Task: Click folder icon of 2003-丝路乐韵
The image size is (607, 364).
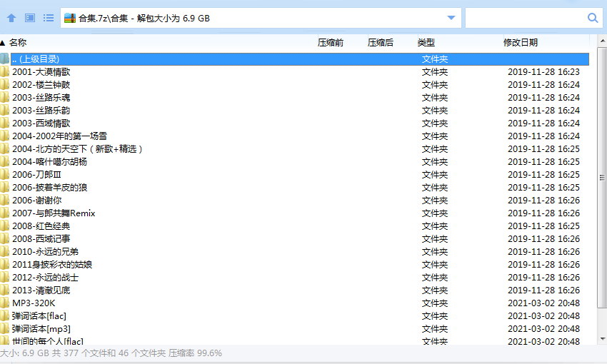Action: 4,110
